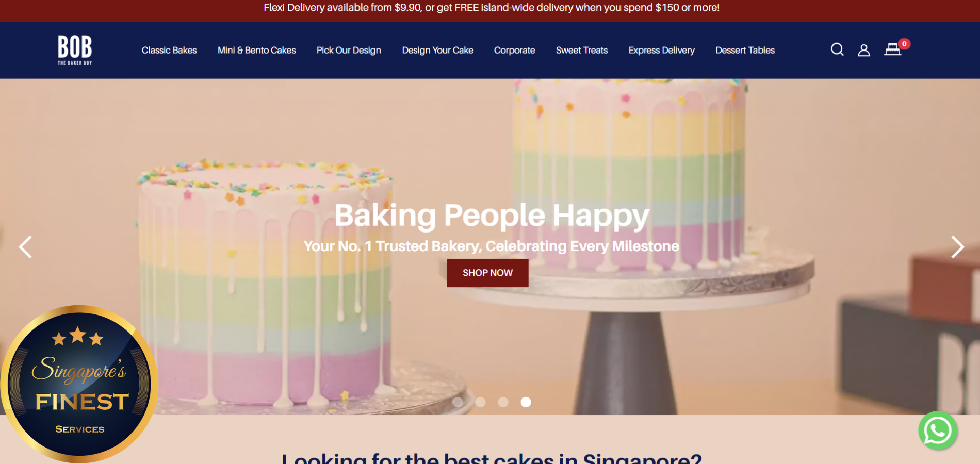Open the WhatsApp chat bubble
This screenshot has height=464, width=980.
pos(938,430)
